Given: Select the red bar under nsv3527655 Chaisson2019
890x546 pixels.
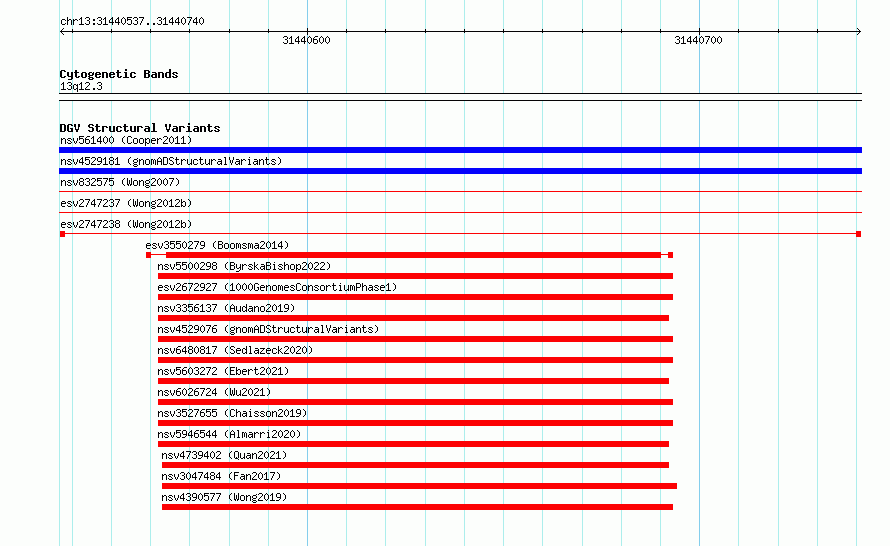Looking at the screenshot, I should (415, 423).
